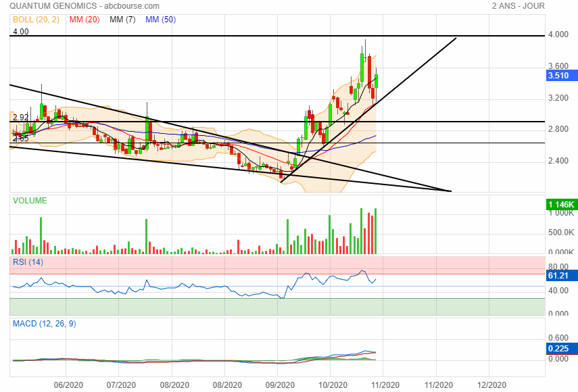Click the 4.00 resistance line label
Image resolution: width=578 pixels, height=392 pixels.
point(21,31)
